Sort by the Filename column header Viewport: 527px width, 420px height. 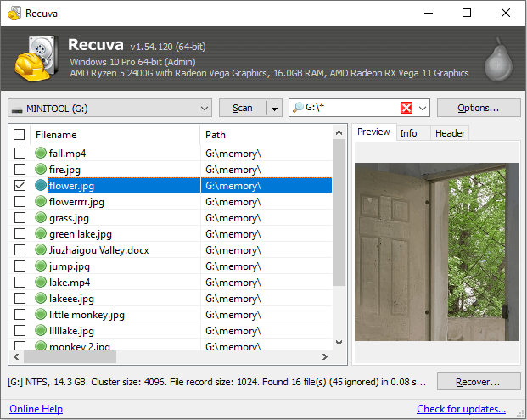[x=115, y=135]
